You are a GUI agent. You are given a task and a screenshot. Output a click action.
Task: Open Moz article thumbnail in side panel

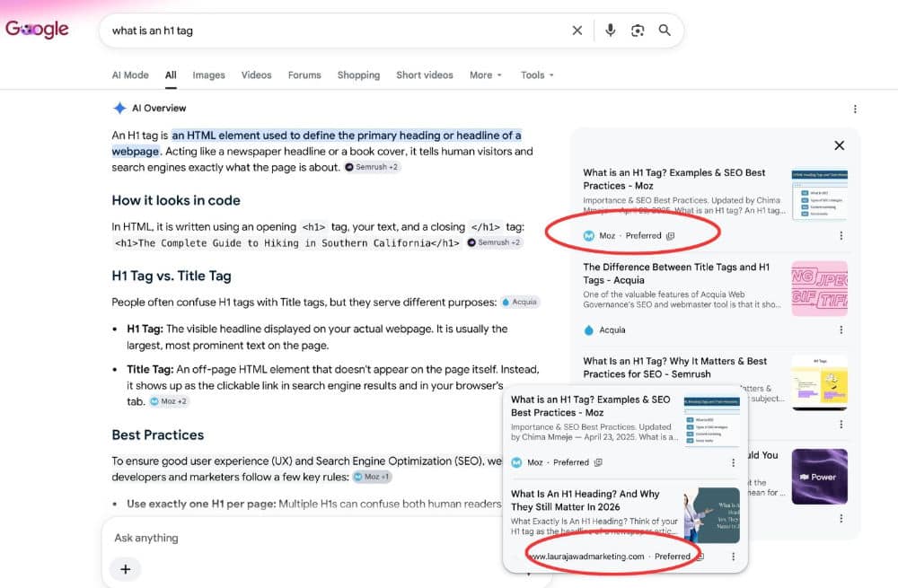[819, 194]
